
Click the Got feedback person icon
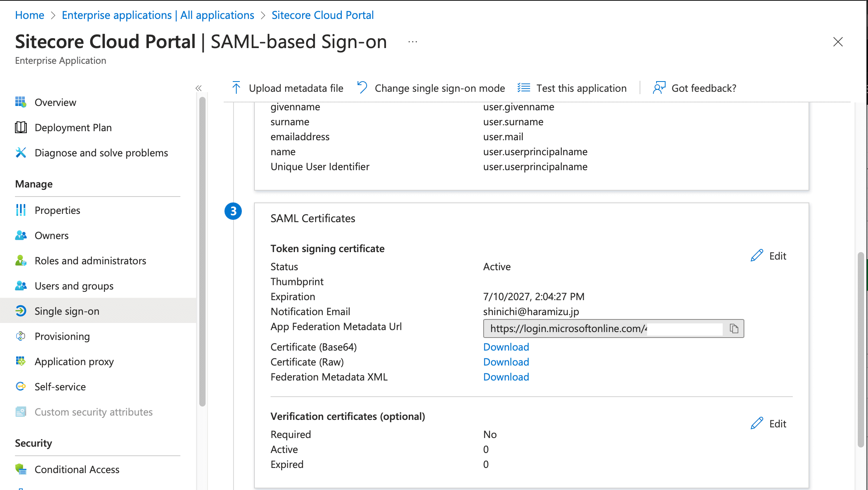pos(659,88)
